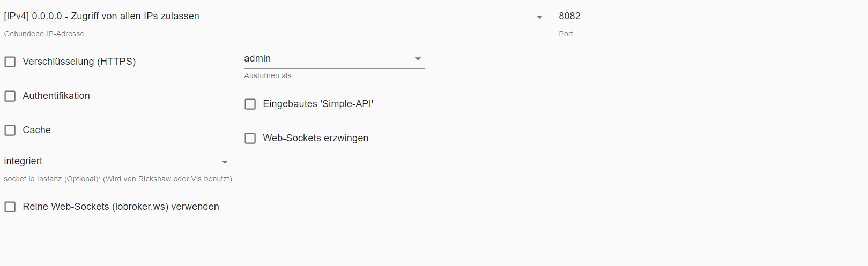Click the 'Web-Sockets erzwingen' label text
868x266 pixels.
(316, 139)
